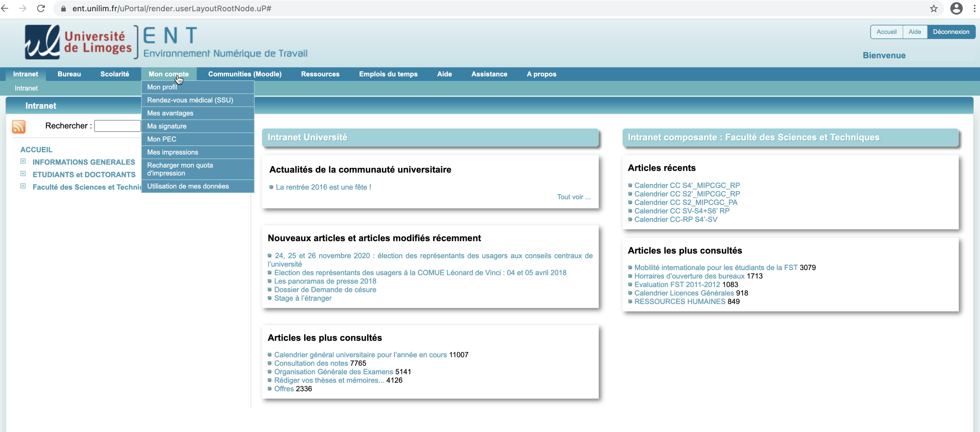The height and width of the screenshot is (432, 980).
Task: Click the Université de Limoges logo
Action: 78,42
